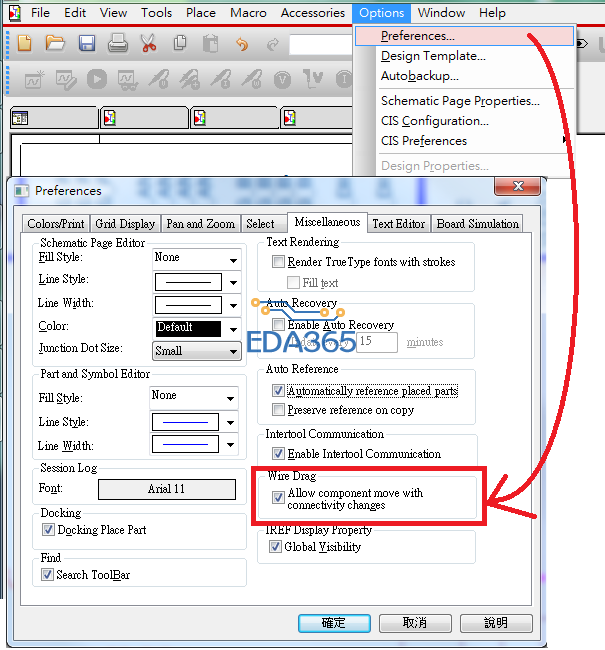Open the Color Default dropdown

click(197, 329)
